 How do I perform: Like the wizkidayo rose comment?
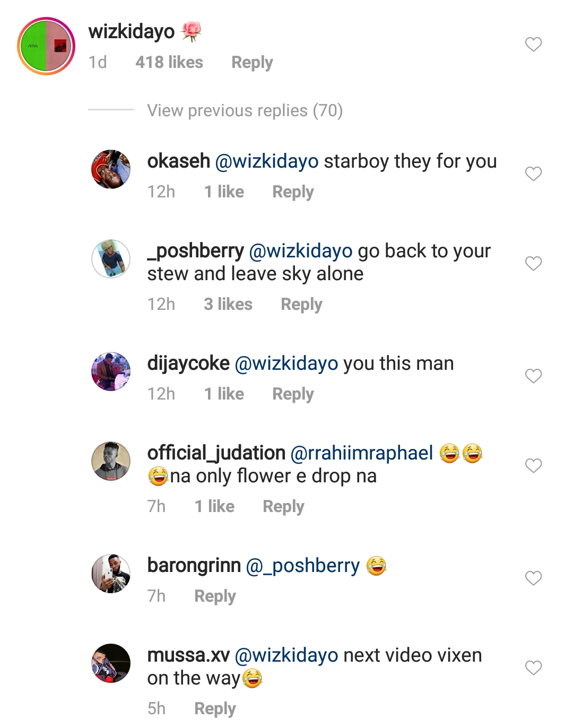(x=533, y=44)
